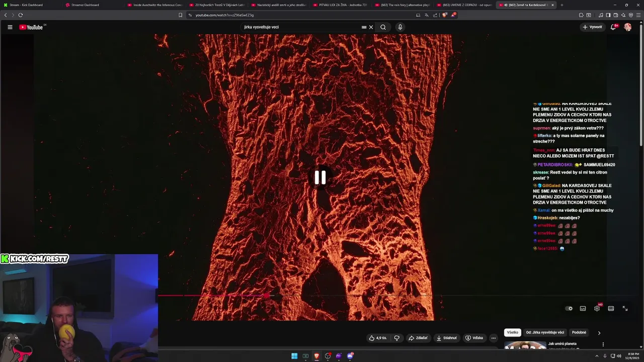This screenshot has width=644, height=362.
Task: Show hidden system tray icons
Action: click(597, 356)
